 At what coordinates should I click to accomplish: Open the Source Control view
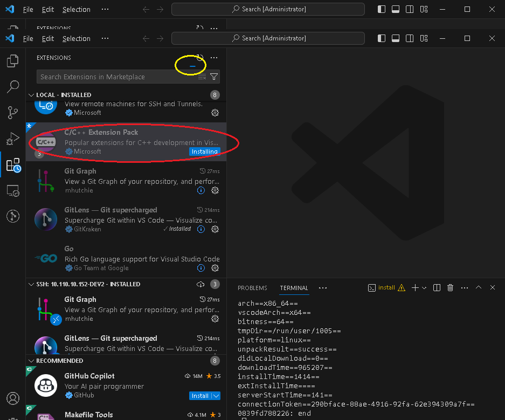point(12,113)
